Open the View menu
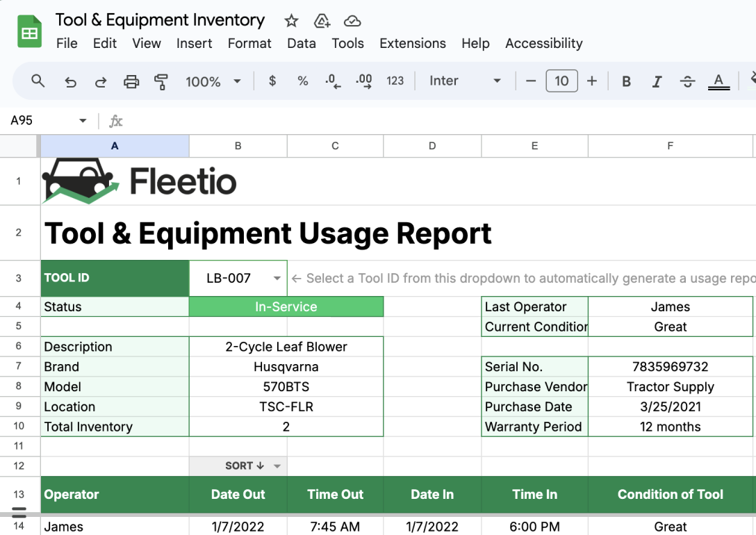The height and width of the screenshot is (535, 756). (147, 43)
